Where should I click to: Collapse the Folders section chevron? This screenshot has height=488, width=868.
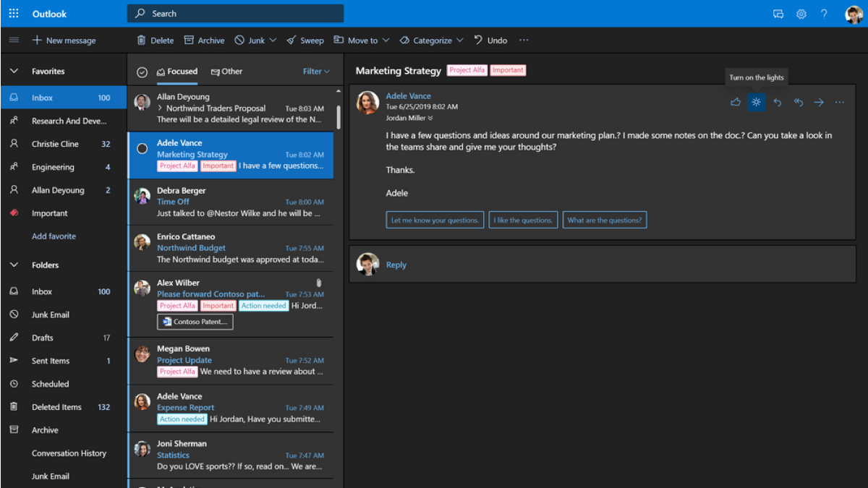click(x=14, y=265)
